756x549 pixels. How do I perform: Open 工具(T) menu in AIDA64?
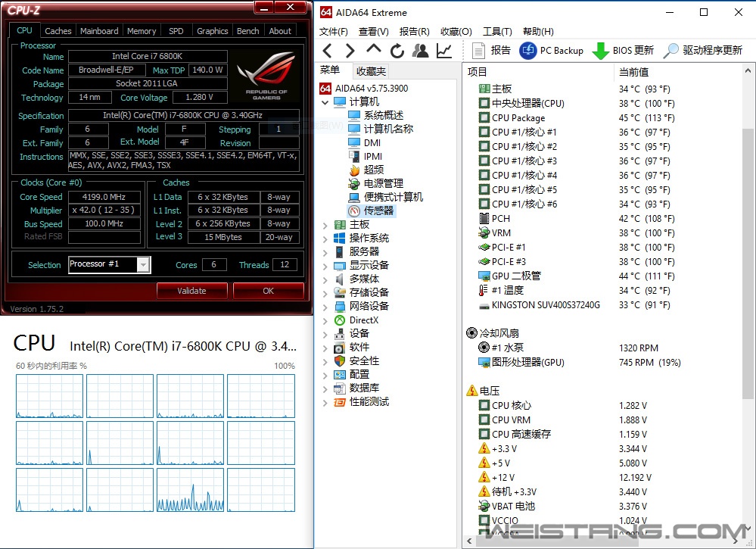coord(498,32)
